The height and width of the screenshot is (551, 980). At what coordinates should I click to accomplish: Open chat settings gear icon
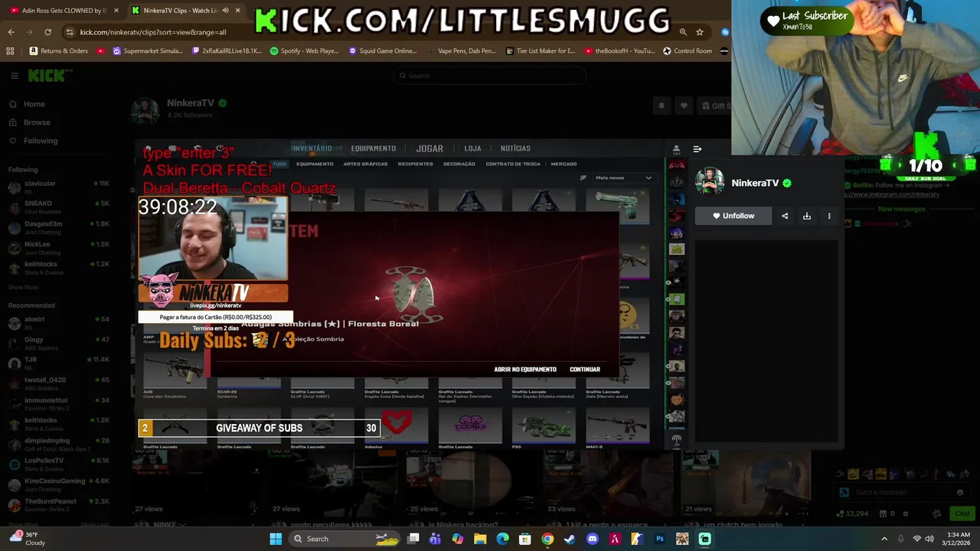coord(906,514)
